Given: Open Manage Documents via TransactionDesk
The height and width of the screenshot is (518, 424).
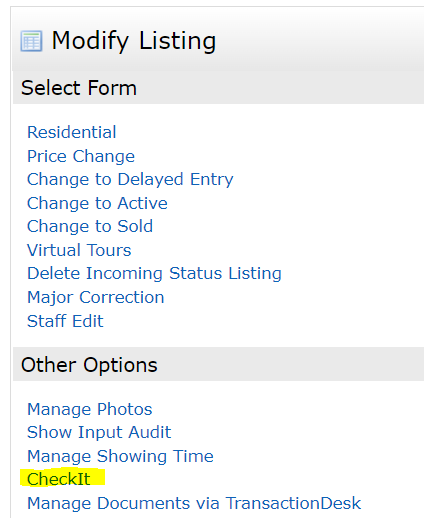Looking at the screenshot, I should pyautogui.click(x=194, y=503).
